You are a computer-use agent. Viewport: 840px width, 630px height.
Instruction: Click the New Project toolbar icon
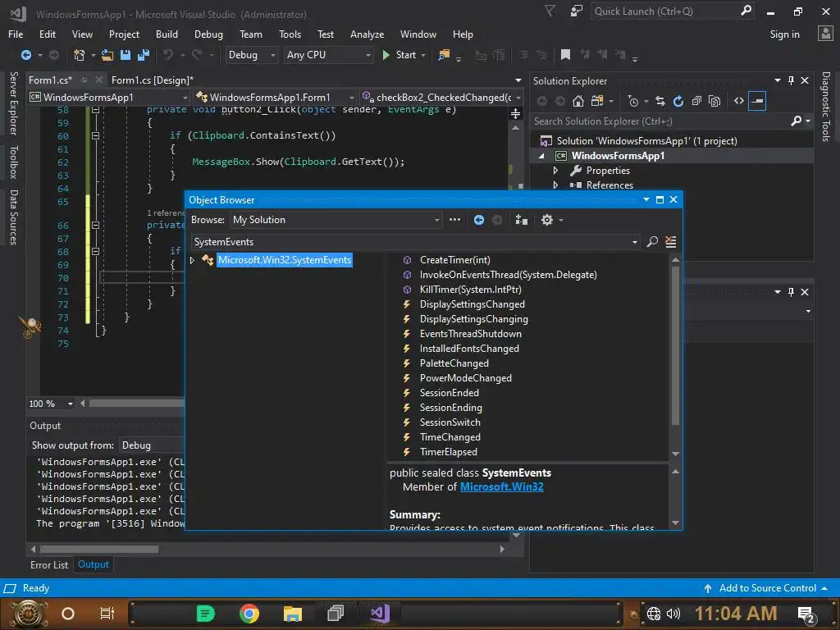(x=79, y=55)
